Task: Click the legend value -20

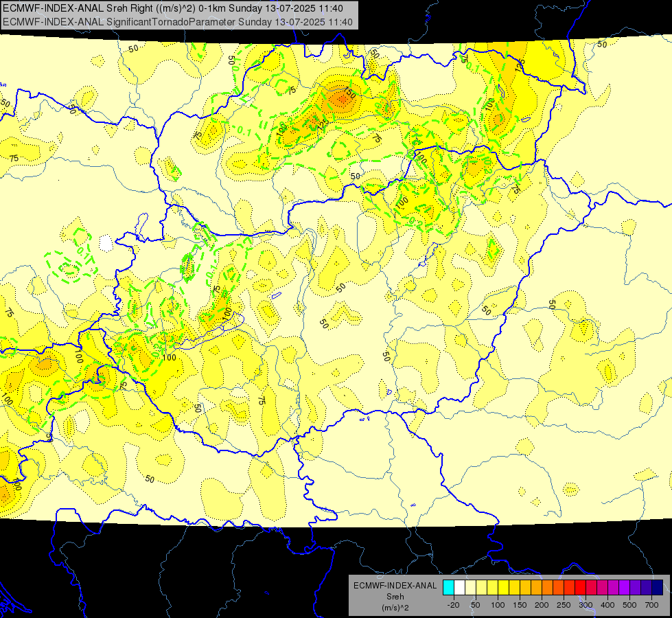Action: [454, 605]
